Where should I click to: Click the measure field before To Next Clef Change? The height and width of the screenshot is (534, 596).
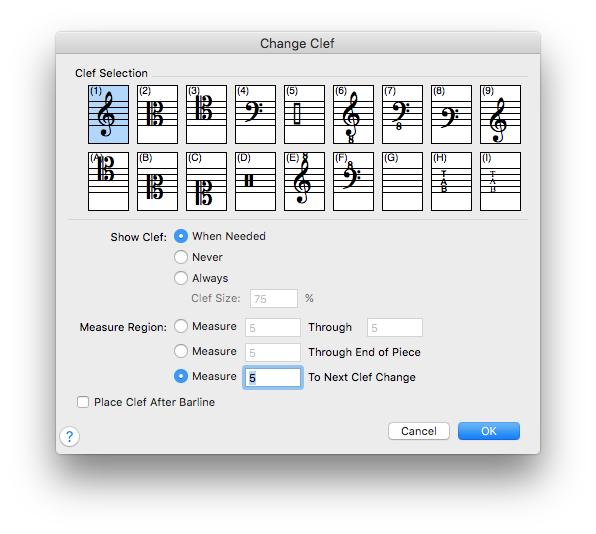coord(273,377)
